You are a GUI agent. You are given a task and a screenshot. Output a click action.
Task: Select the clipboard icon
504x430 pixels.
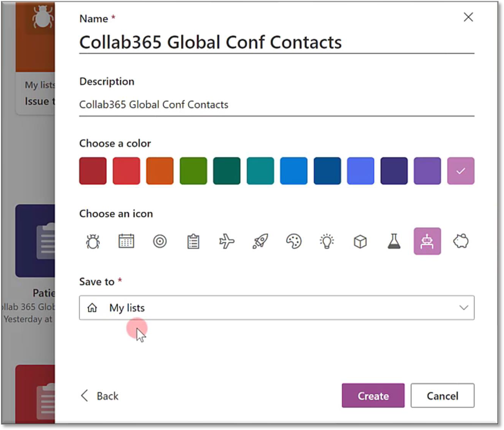click(x=193, y=241)
